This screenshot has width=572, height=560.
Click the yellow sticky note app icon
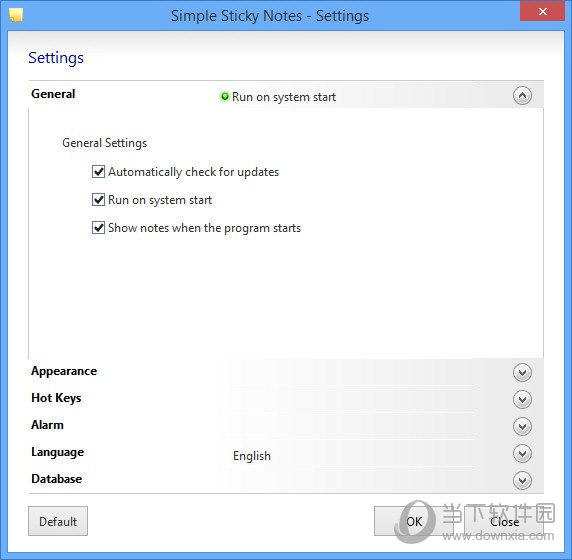click(x=16, y=15)
